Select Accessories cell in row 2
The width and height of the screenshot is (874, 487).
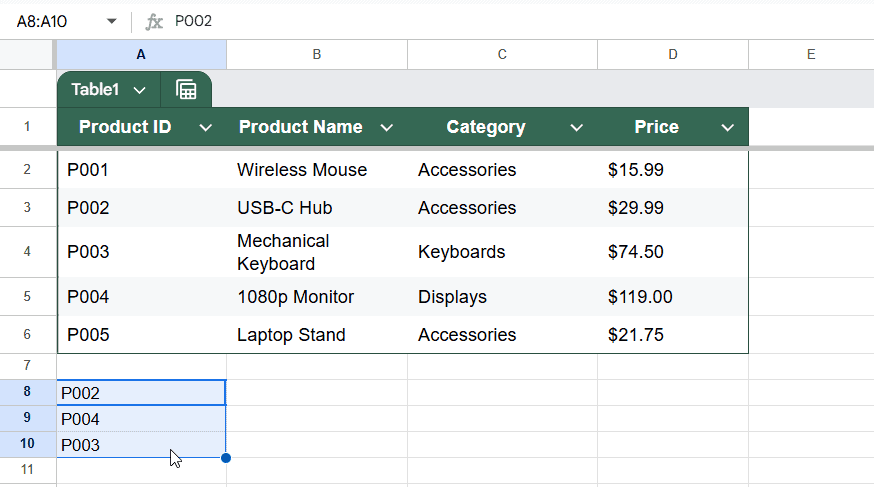click(502, 169)
